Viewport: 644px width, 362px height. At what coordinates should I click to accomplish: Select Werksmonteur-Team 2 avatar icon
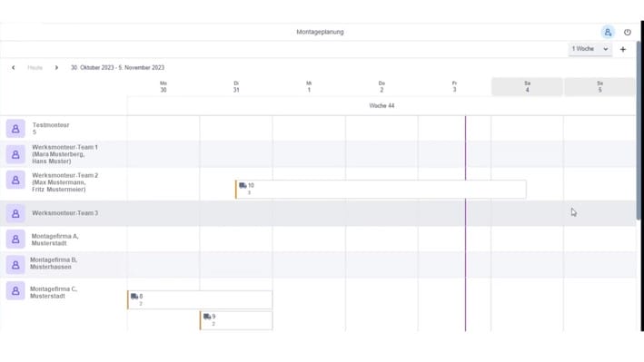coord(15,180)
